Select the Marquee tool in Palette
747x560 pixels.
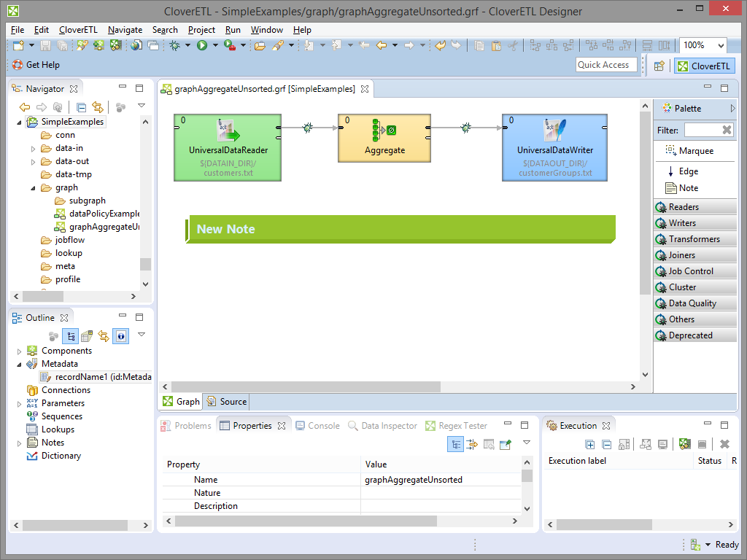(690, 151)
